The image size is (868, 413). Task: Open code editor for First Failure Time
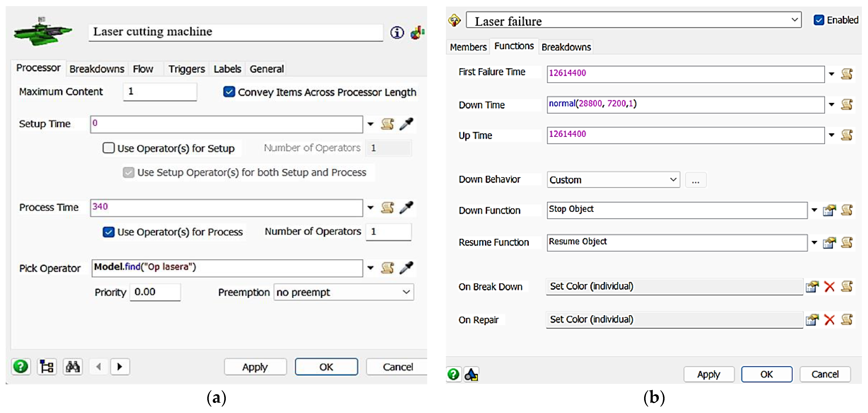click(x=847, y=74)
